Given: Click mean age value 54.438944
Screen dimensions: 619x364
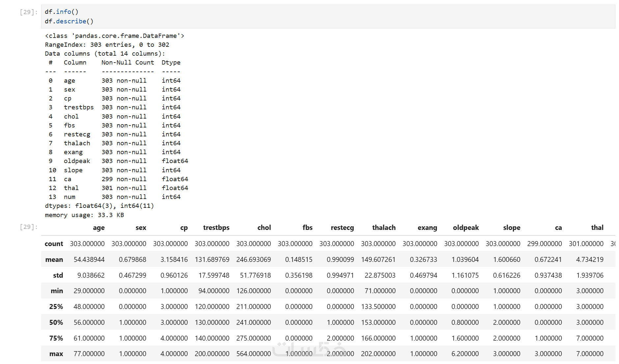Looking at the screenshot, I should 89,260.
